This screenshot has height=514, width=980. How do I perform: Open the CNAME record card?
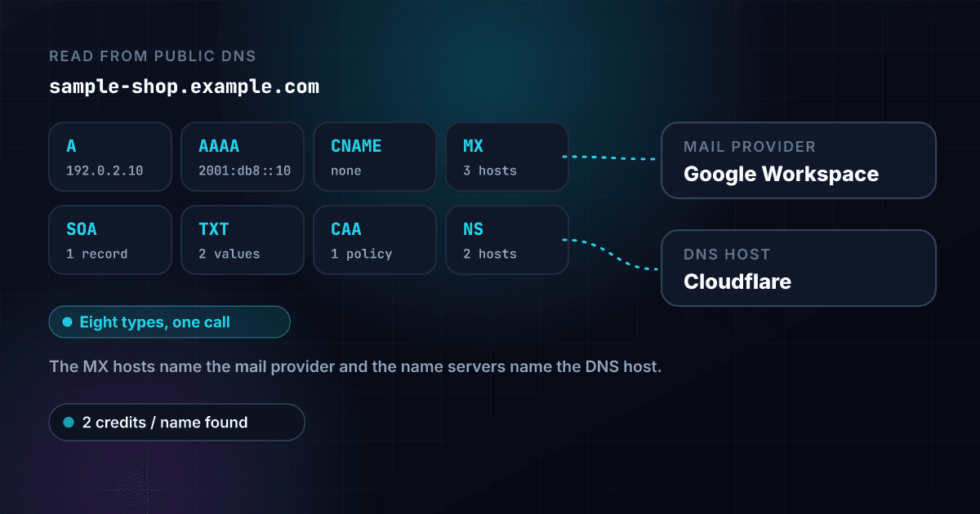pyautogui.click(x=375, y=157)
